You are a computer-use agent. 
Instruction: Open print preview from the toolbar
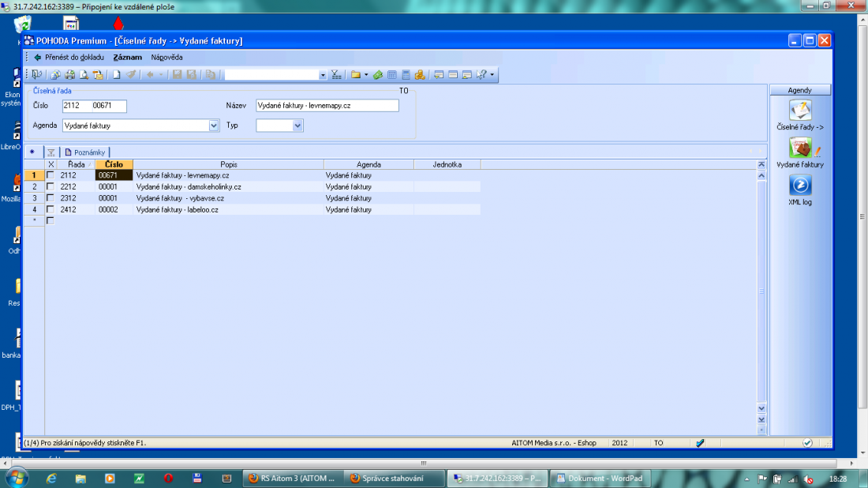point(84,75)
